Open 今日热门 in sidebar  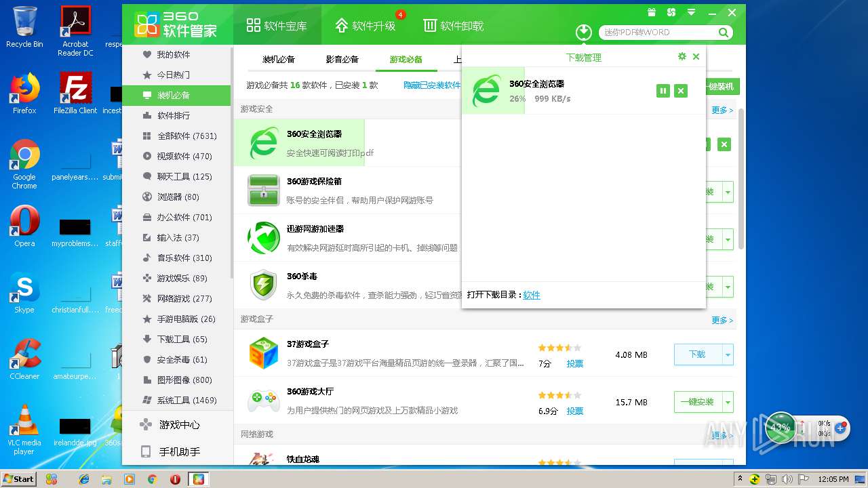tap(176, 75)
